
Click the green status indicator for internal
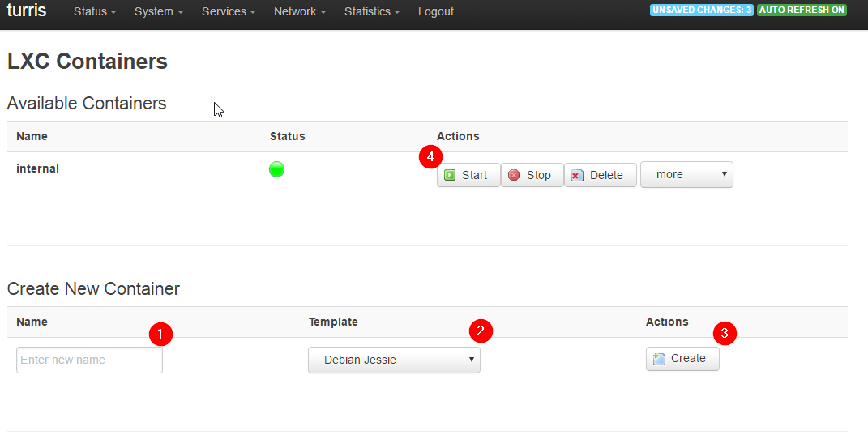coord(276,169)
